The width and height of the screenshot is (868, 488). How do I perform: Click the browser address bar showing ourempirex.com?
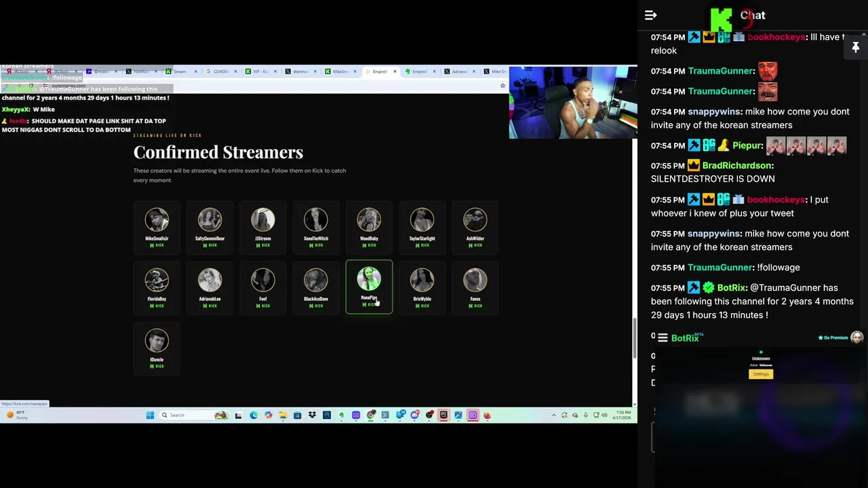coord(271,85)
